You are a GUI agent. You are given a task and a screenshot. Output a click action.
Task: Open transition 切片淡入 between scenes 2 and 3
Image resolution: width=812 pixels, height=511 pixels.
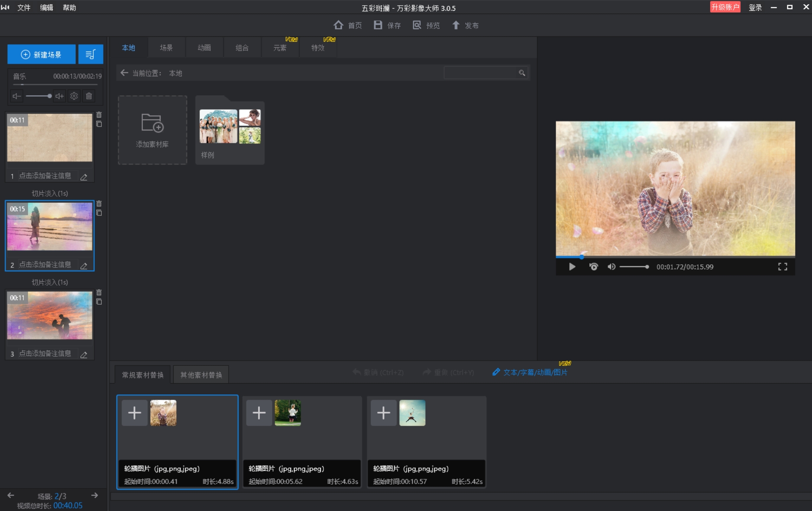coord(50,282)
